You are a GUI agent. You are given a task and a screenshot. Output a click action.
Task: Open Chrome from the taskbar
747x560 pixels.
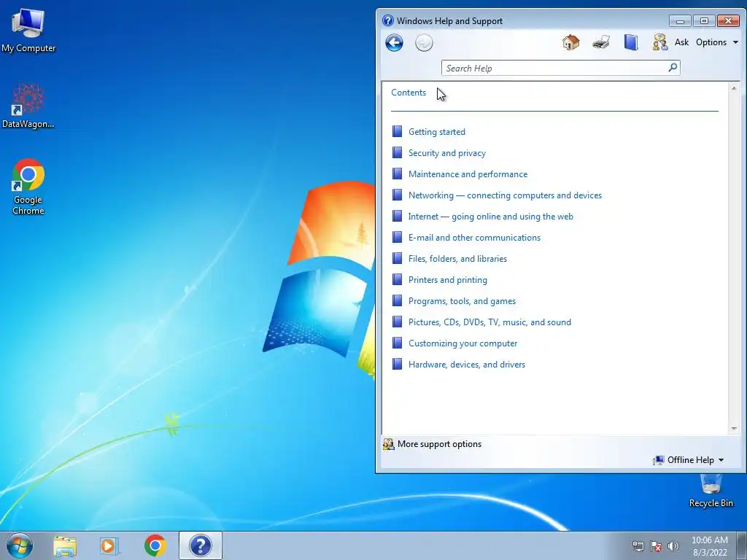tap(155, 545)
